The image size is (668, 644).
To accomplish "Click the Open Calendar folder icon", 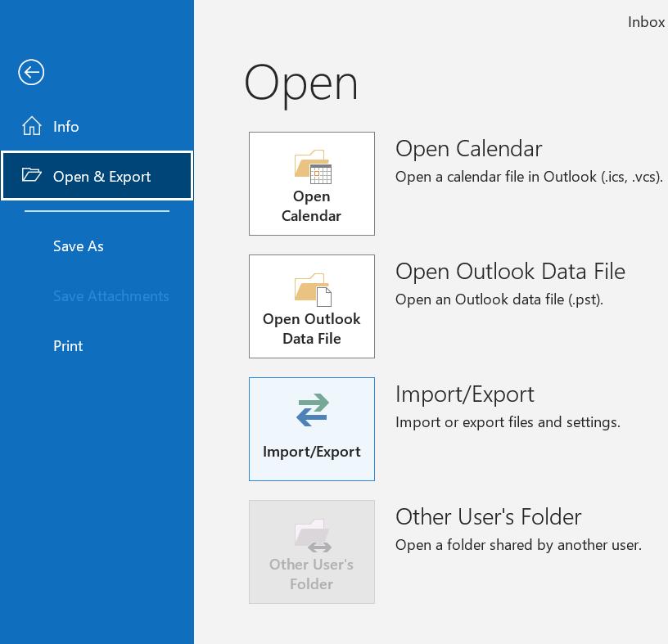I will tap(313, 167).
